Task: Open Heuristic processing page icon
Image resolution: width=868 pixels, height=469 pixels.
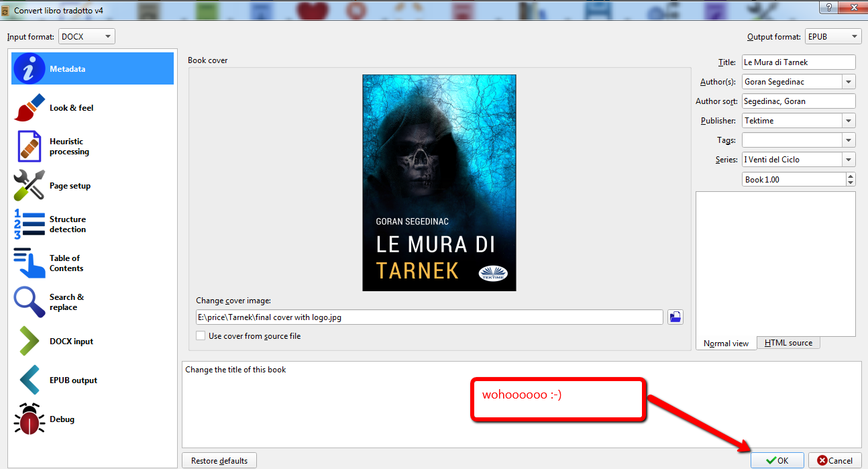Action: tap(29, 146)
